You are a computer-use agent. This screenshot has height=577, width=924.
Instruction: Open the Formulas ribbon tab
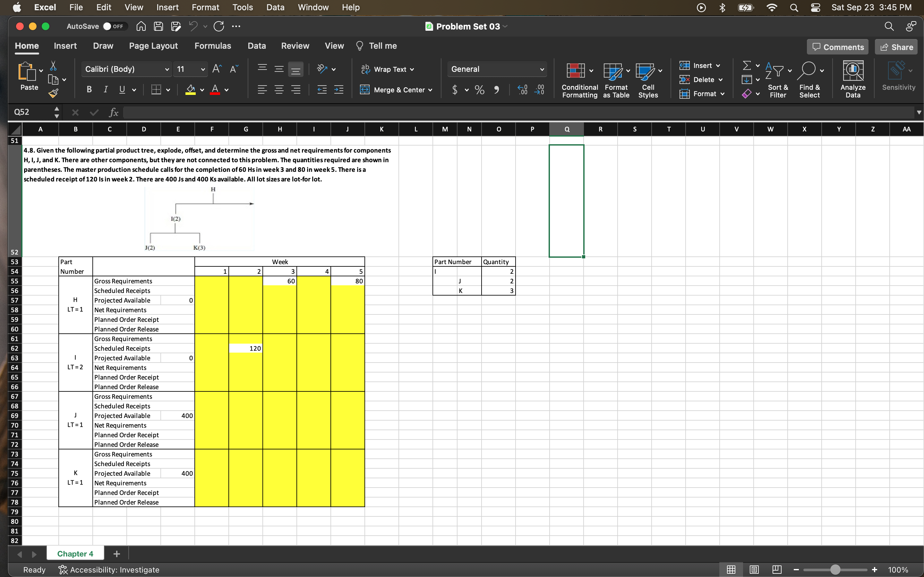point(213,46)
